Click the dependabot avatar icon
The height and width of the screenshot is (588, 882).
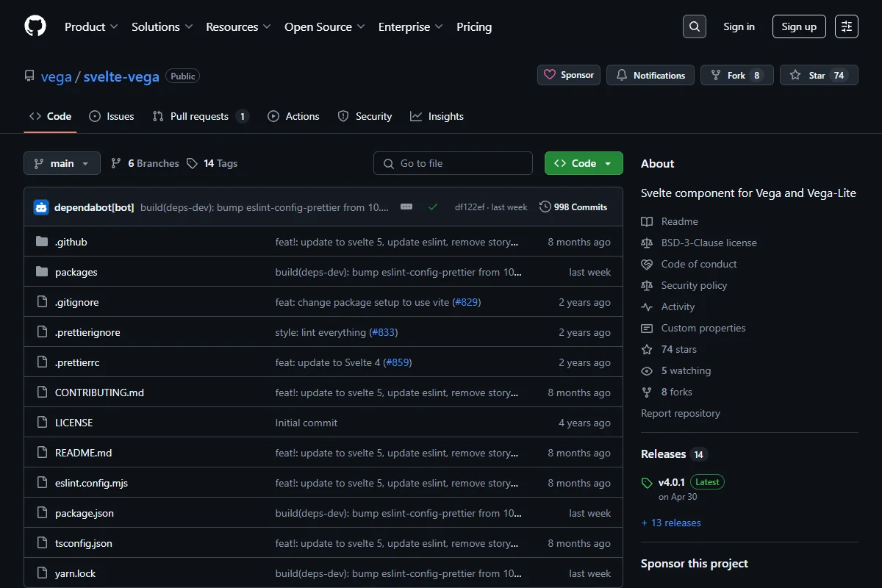point(41,207)
